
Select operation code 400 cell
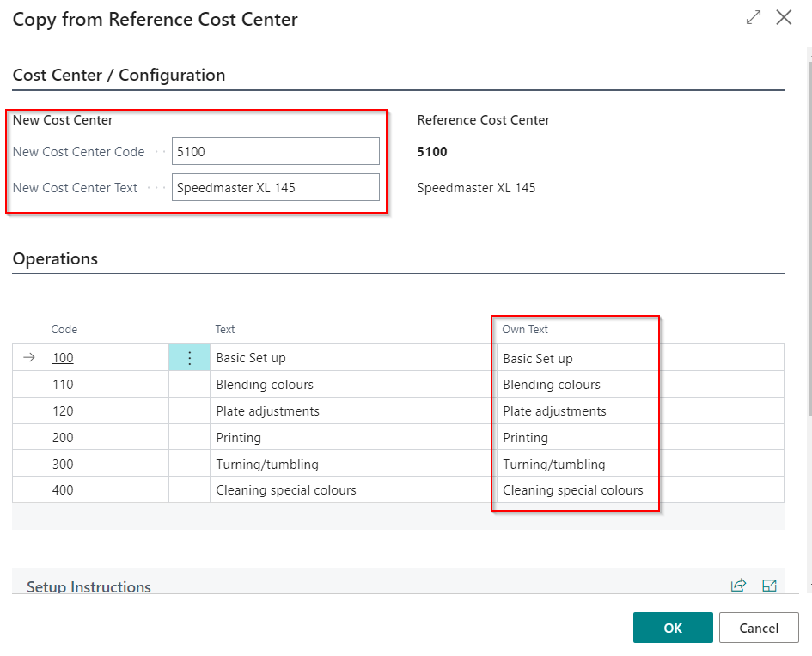click(107, 490)
